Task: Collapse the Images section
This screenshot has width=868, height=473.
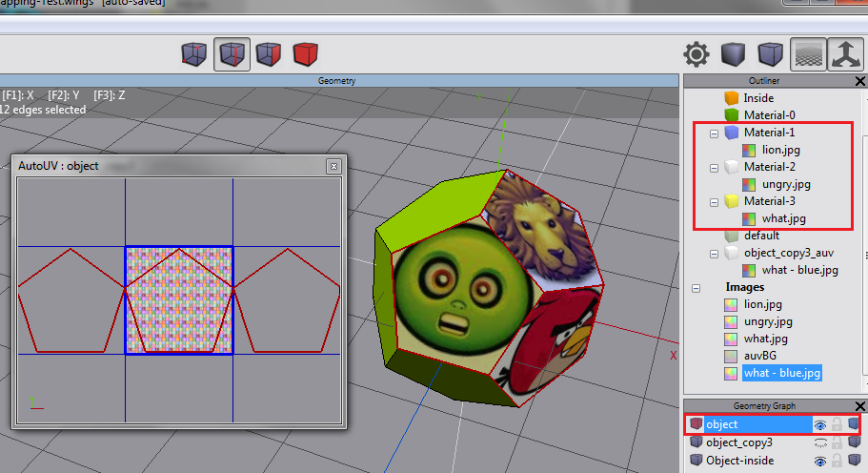Action: [x=696, y=288]
